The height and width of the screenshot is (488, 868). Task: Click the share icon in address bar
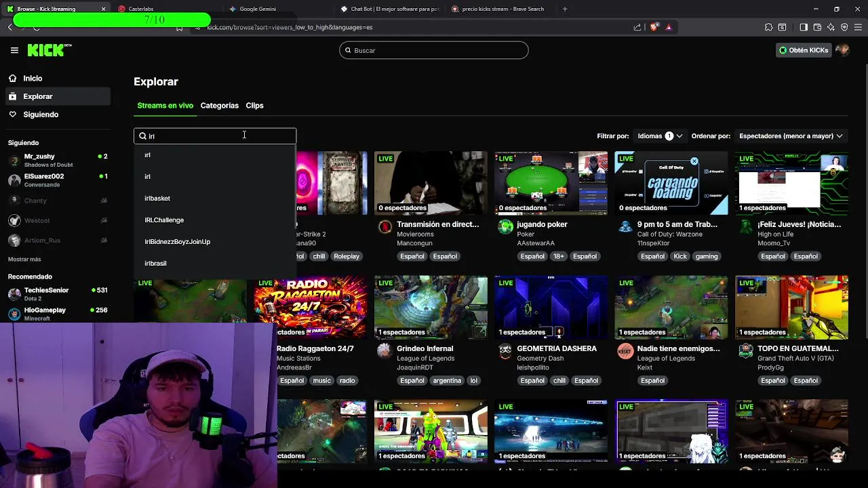pyautogui.click(x=637, y=27)
